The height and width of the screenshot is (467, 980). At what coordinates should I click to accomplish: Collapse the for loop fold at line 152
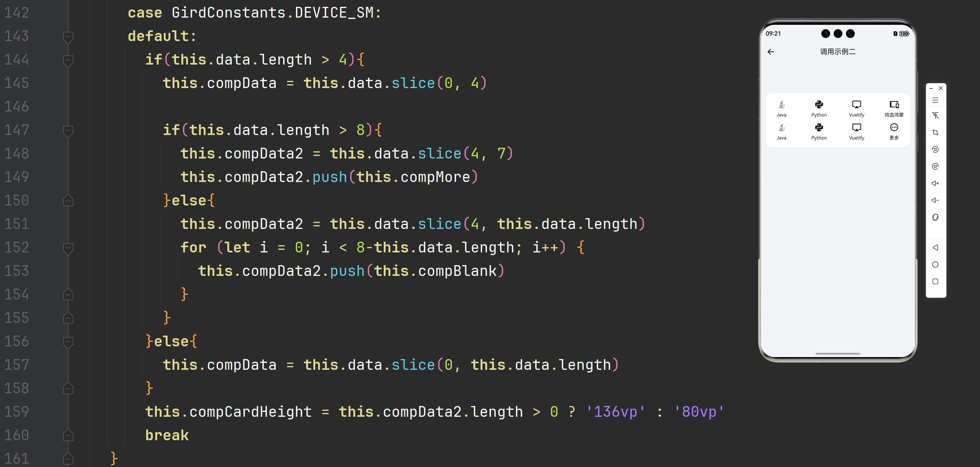coord(68,248)
